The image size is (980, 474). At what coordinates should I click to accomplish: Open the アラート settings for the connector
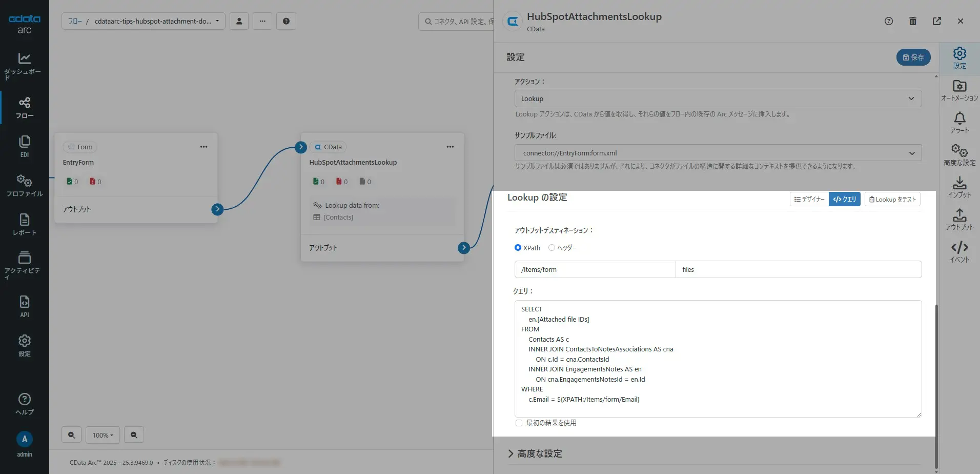[x=958, y=122]
